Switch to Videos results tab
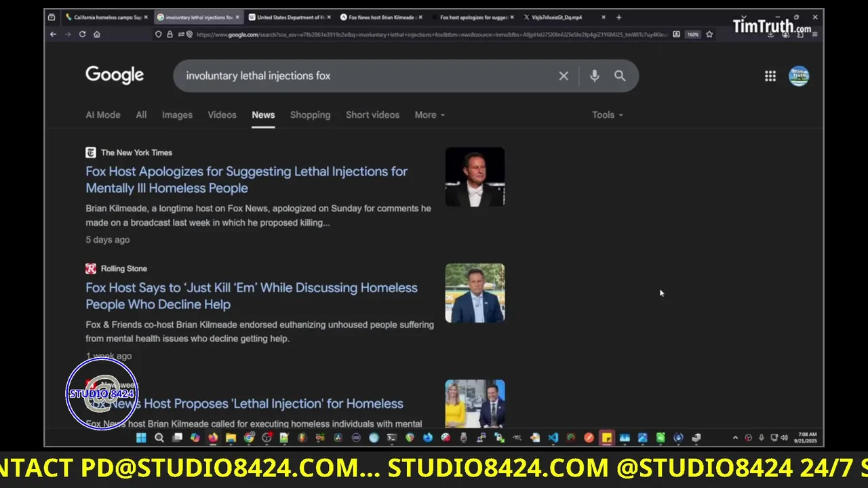868x488 pixels. pyautogui.click(x=222, y=115)
